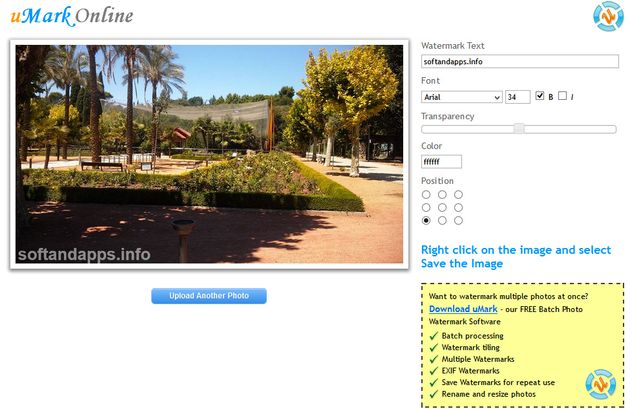
Task: Click the uMark icon in yellow promo box
Action: [599, 383]
